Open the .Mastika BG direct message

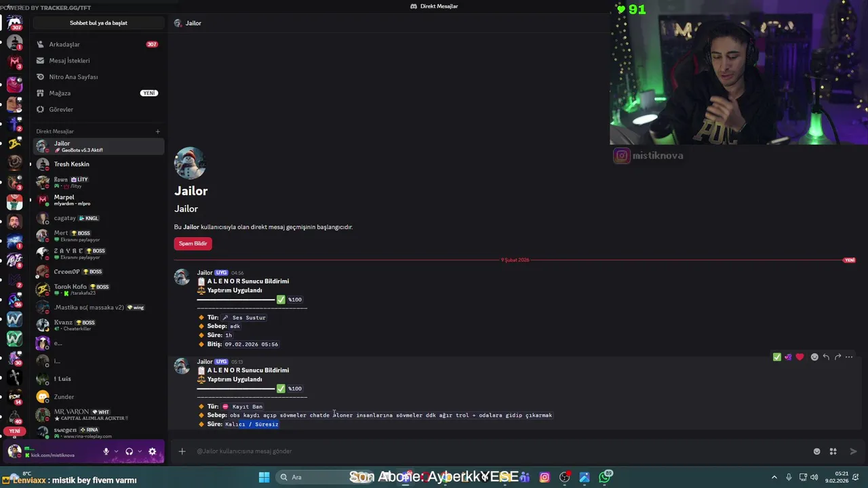coord(98,307)
